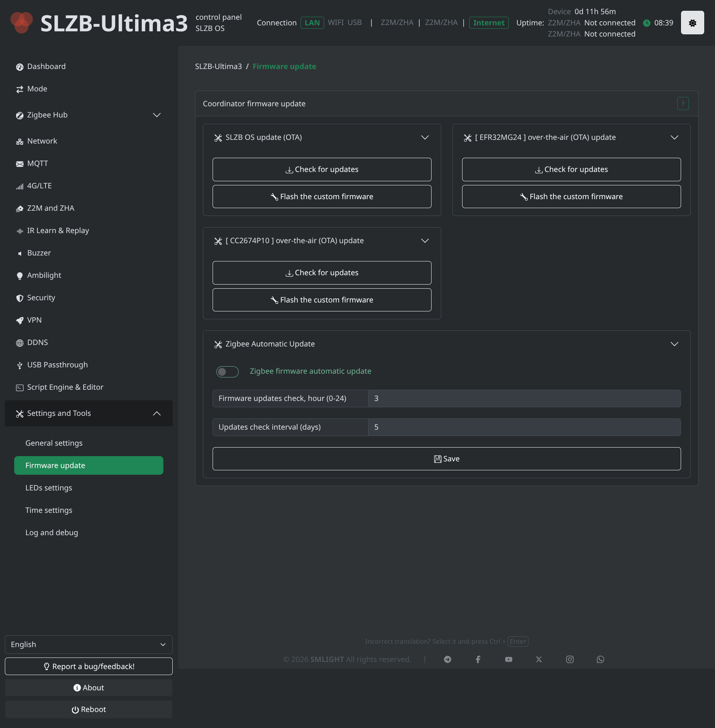Viewport: 715px width, 728px height.
Task: Click the VPN rocket icon
Action: pyautogui.click(x=19, y=320)
